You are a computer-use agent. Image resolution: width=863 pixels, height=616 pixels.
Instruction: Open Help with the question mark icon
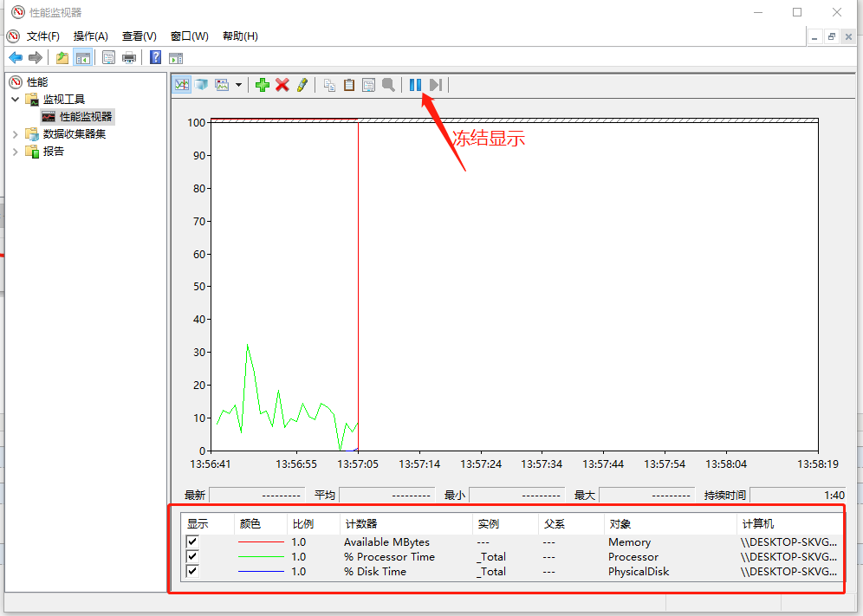pos(156,57)
